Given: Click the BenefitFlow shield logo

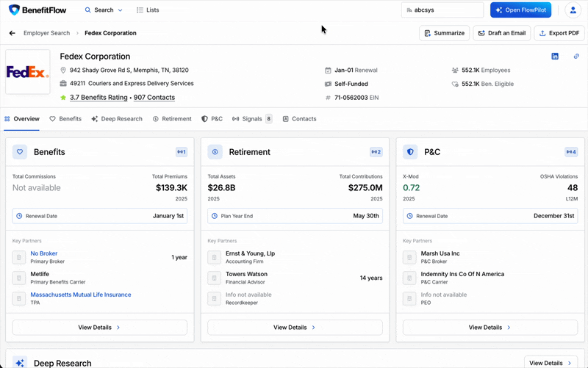Looking at the screenshot, I should (14, 10).
